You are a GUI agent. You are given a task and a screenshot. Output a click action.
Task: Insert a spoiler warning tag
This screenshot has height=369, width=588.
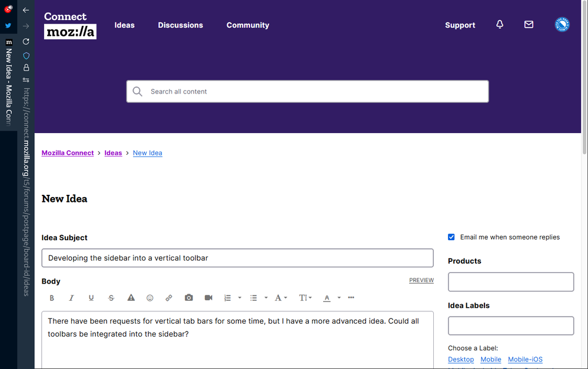coord(131,298)
